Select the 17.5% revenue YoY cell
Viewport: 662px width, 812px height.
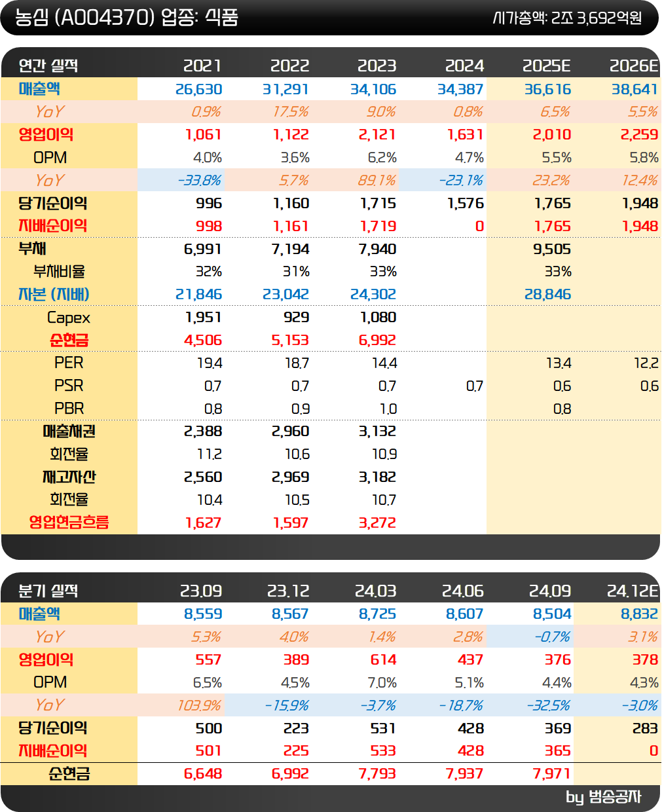click(291, 112)
